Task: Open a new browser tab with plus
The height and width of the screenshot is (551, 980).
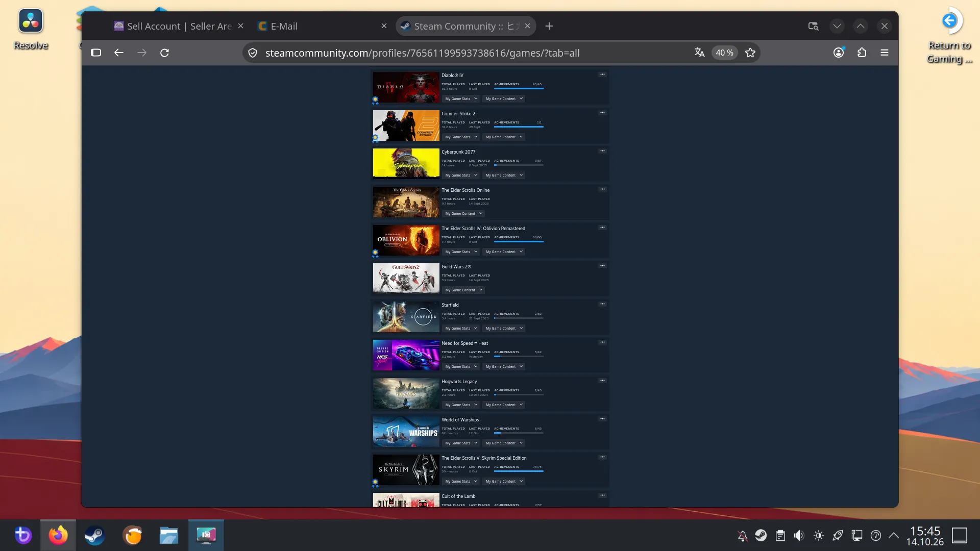Action: (549, 26)
